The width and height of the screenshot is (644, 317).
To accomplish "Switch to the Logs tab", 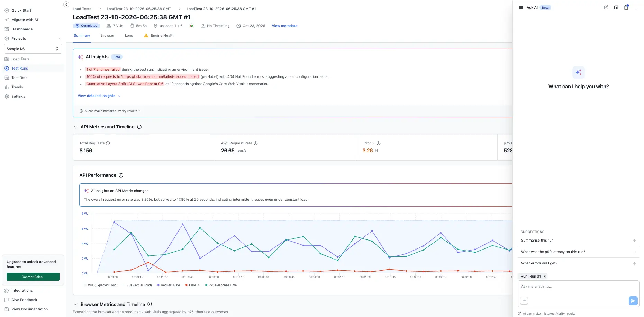I will 129,35.
